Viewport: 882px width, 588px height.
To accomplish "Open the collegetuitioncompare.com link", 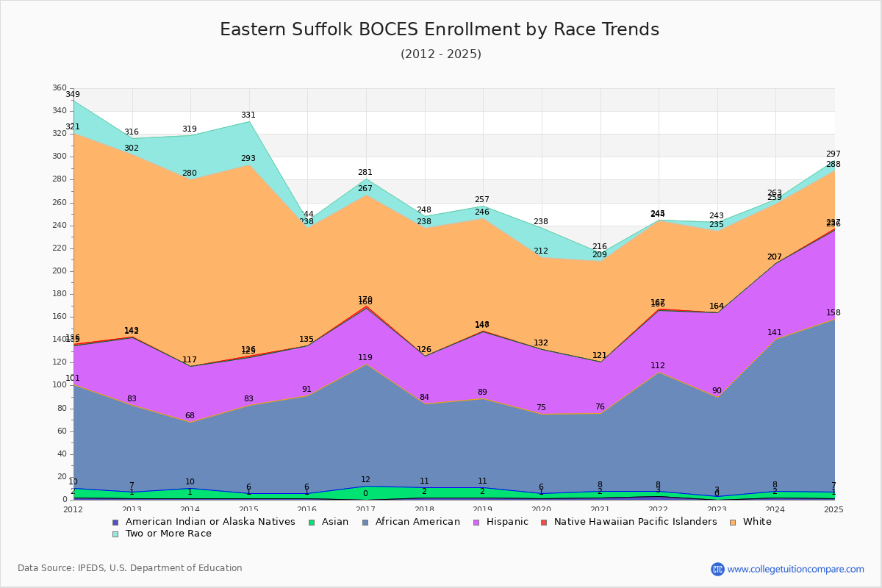I will pyautogui.click(x=796, y=569).
